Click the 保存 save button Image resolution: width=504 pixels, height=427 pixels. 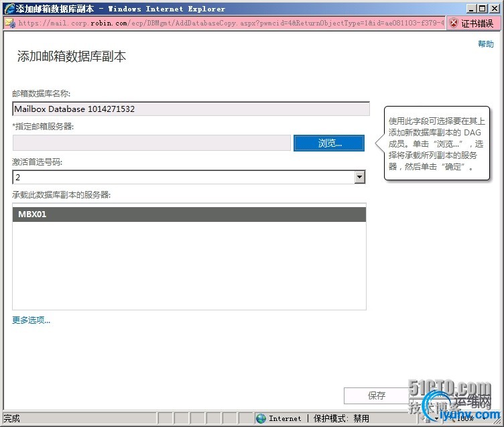[x=377, y=395]
